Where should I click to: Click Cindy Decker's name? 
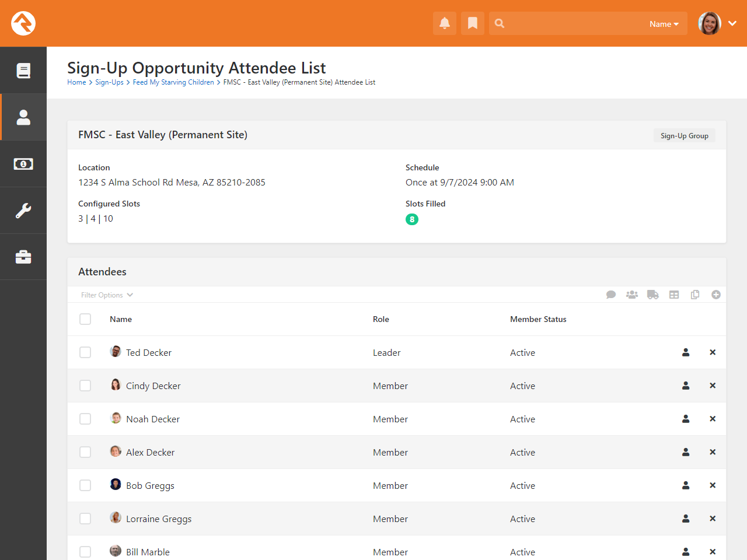coord(153,386)
